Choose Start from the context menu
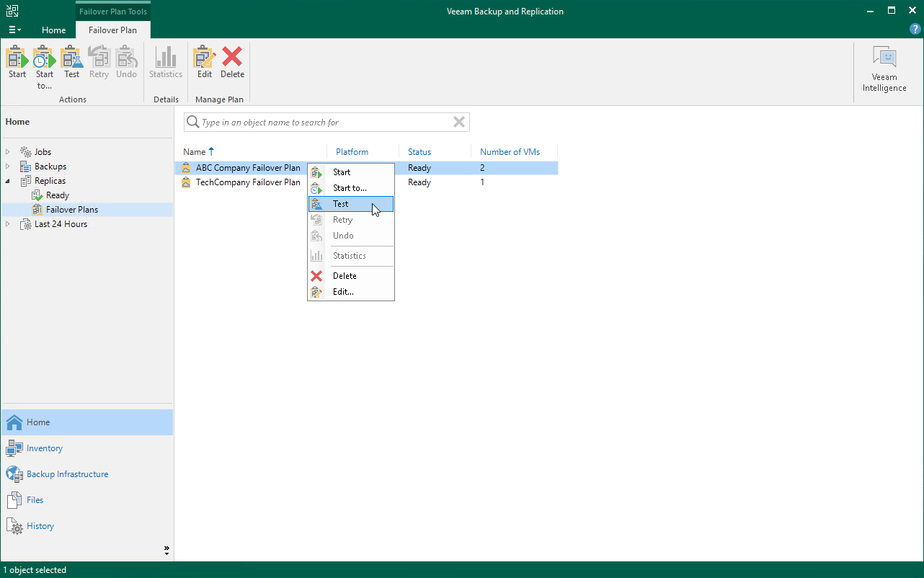 click(340, 172)
